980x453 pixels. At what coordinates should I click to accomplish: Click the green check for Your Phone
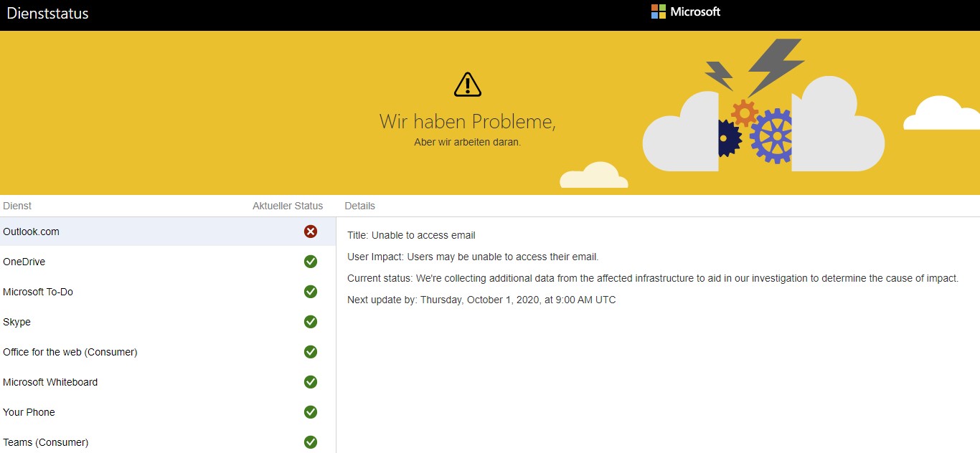(311, 412)
